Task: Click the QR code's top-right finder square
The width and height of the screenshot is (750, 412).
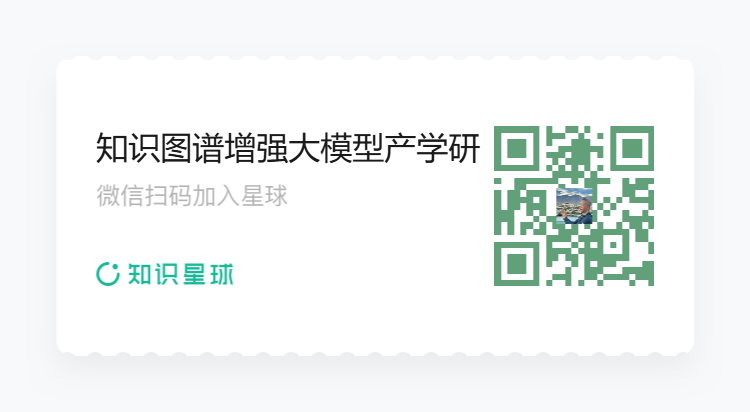Action: coord(632,148)
